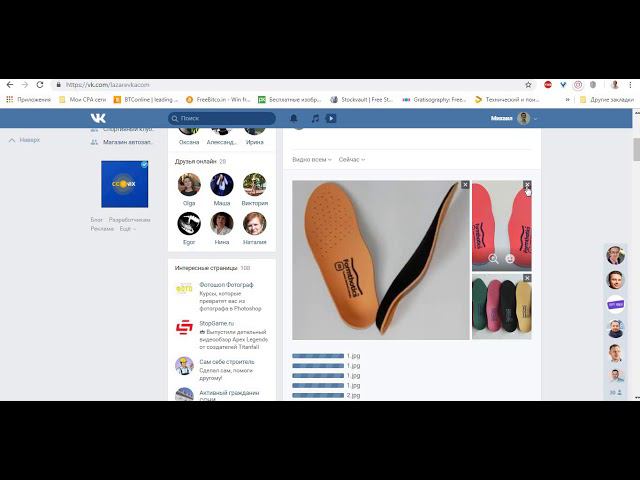Click browser forward arrow
The image size is (640, 480).
click(x=25, y=85)
